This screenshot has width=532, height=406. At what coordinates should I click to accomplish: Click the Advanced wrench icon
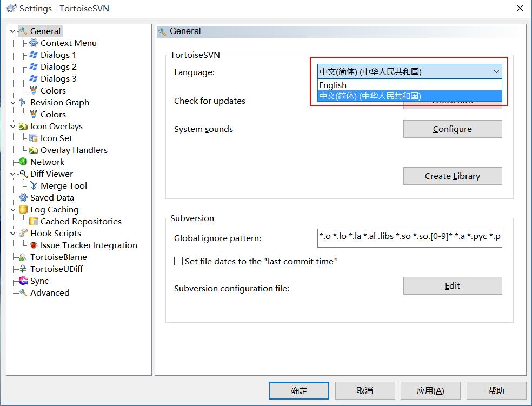coord(23,292)
